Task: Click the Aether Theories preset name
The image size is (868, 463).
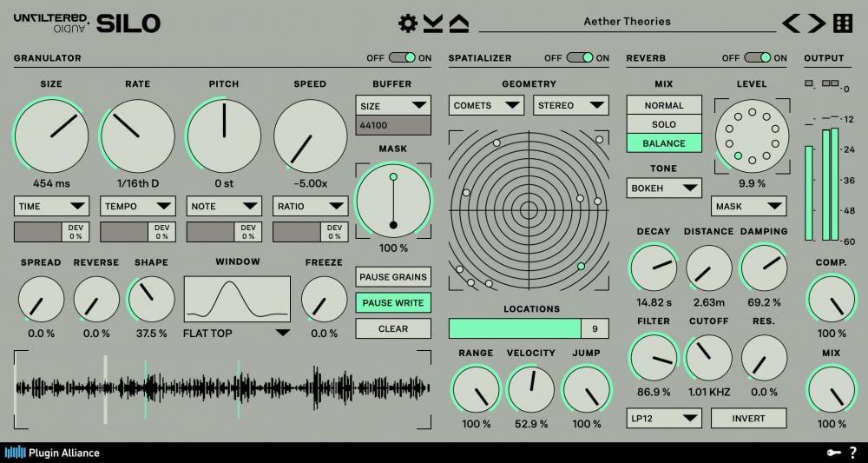Action: tap(628, 22)
